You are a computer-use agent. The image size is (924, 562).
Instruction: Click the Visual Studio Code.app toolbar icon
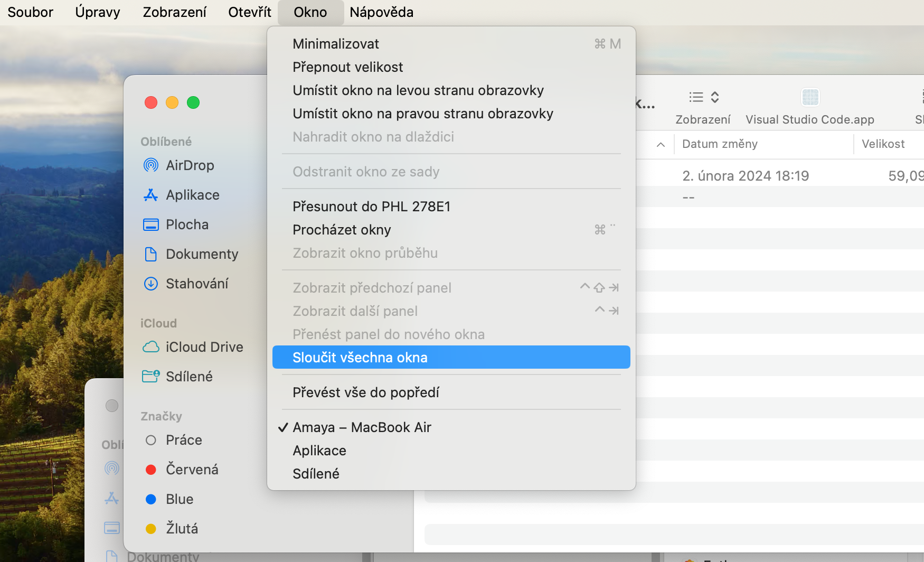click(x=810, y=97)
